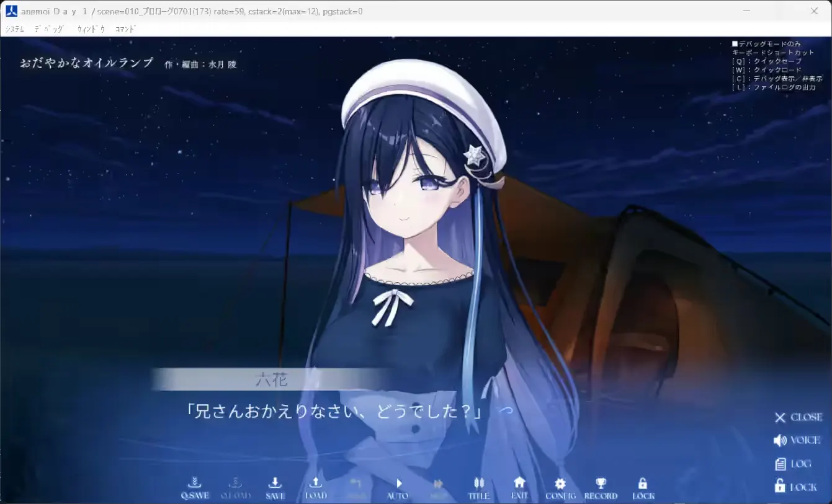Open the CONFIG gear settings
The image size is (832, 504).
[560, 488]
